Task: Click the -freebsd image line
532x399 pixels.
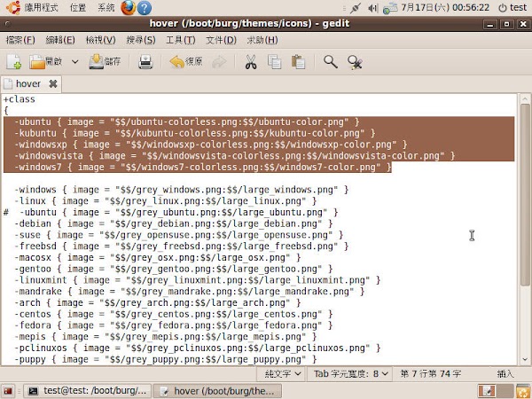Action: (x=181, y=246)
